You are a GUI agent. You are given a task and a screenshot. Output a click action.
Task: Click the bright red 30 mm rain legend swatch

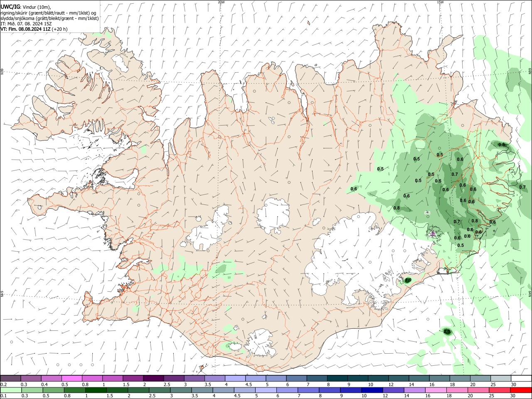tap(520, 390)
